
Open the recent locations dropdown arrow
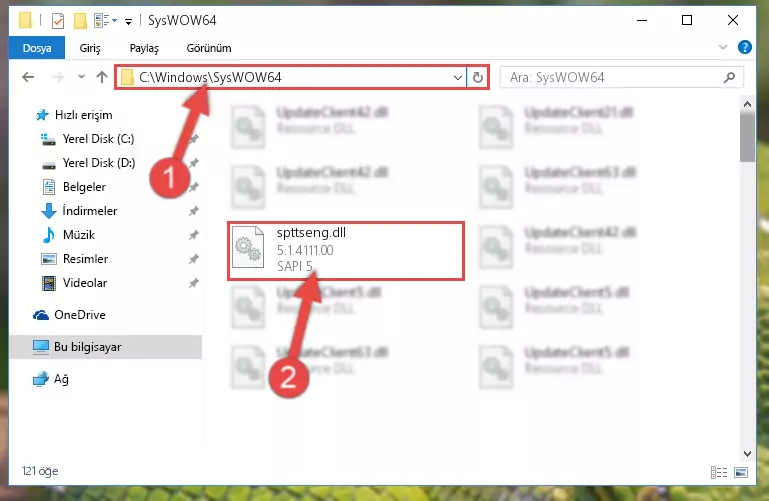coord(81,76)
